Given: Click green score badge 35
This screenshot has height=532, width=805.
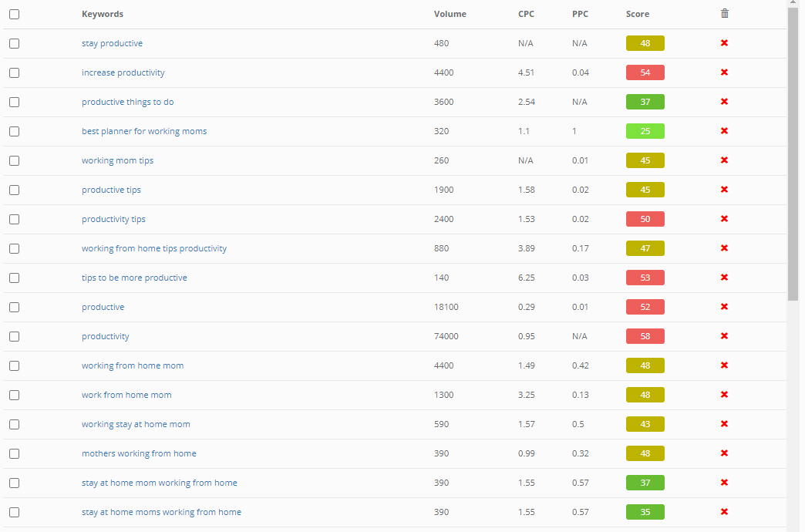Looking at the screenshot, I should 645,511.
